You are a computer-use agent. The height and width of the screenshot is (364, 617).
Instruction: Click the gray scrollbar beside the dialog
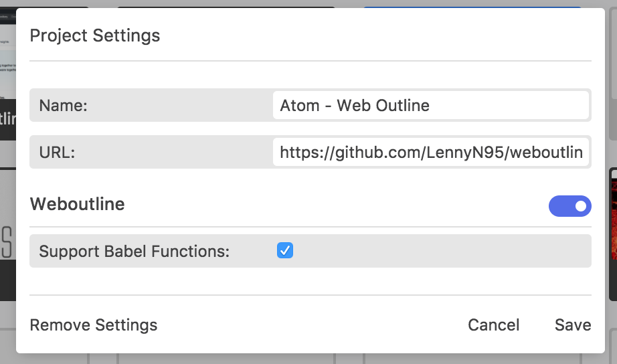pos(613,71)
